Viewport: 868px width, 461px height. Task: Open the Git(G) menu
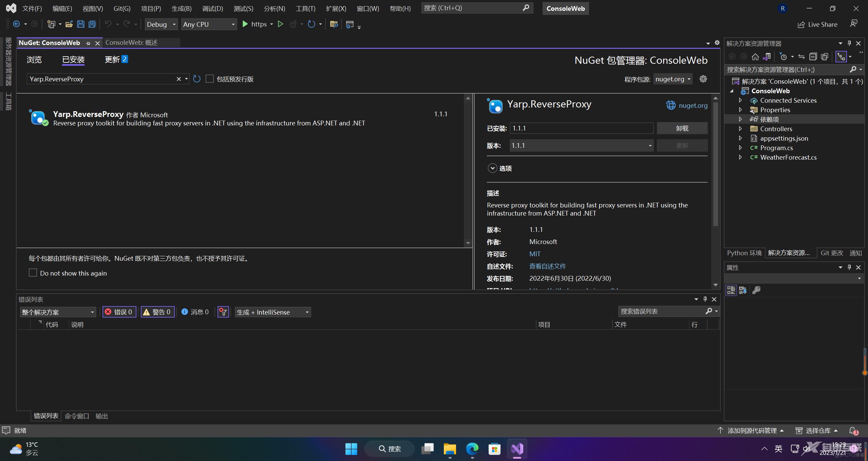click(x=122, y=8)
